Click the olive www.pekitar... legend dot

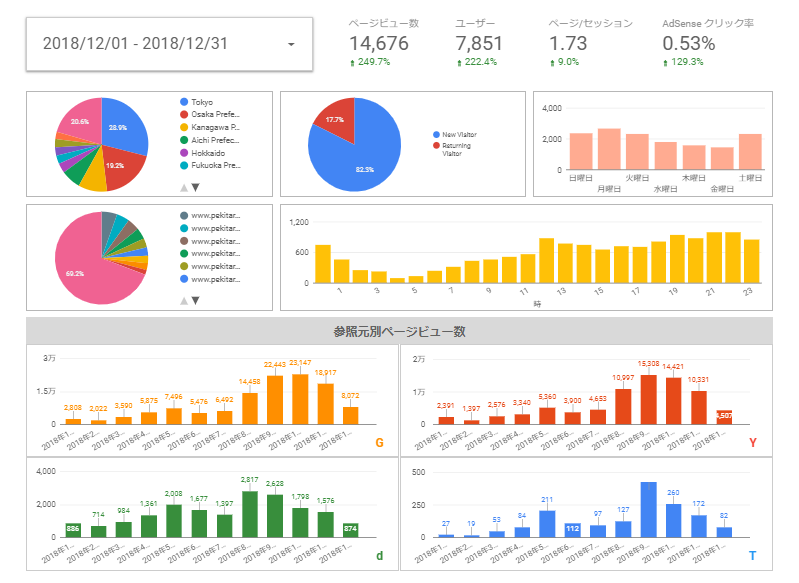click(184, 266)
